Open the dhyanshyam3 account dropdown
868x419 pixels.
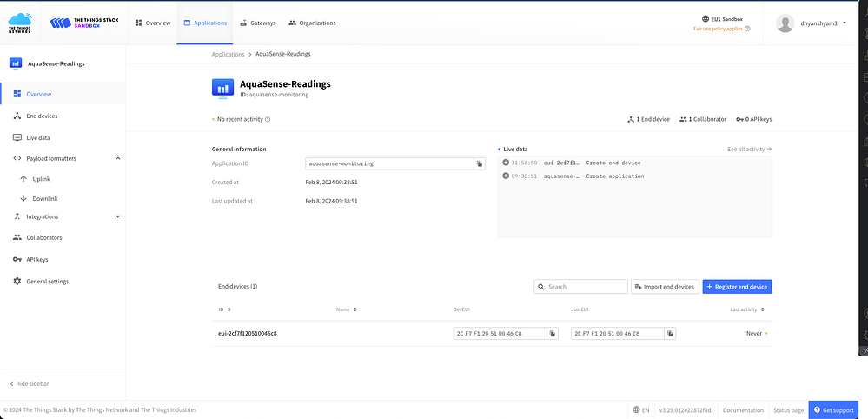point(825,23)
